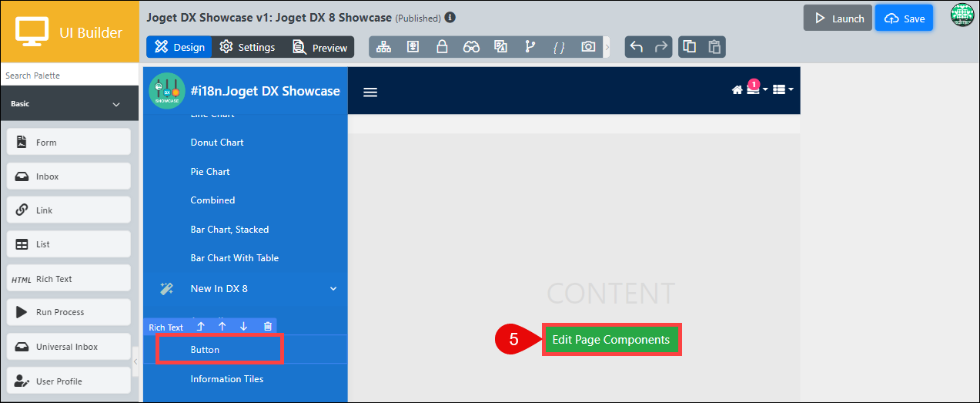Click the info icon next to Published
Image resolution: width=980 pixels, height=403 pixels.
[450, 18]
